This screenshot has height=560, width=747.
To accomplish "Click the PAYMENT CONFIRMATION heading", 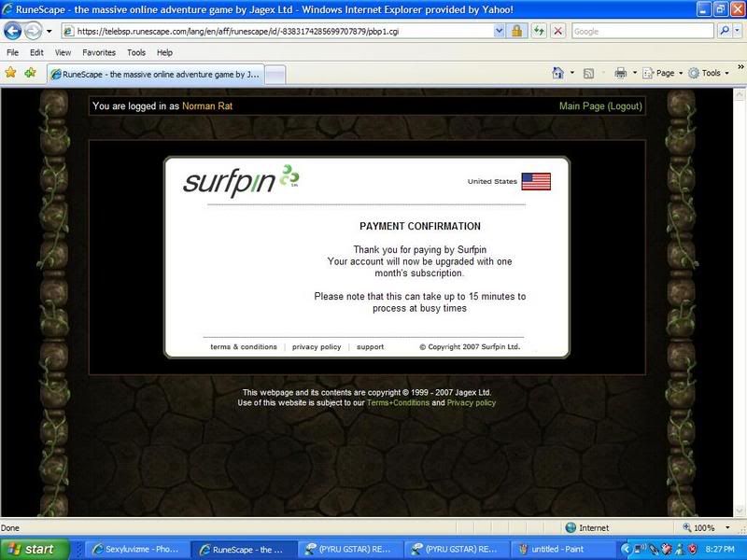I will 420,226.
